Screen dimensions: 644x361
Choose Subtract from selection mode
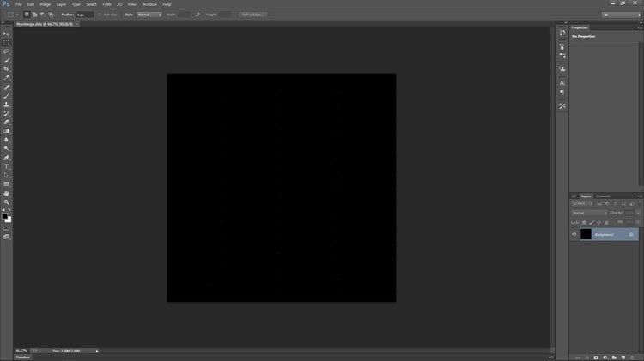pos(42,15)
